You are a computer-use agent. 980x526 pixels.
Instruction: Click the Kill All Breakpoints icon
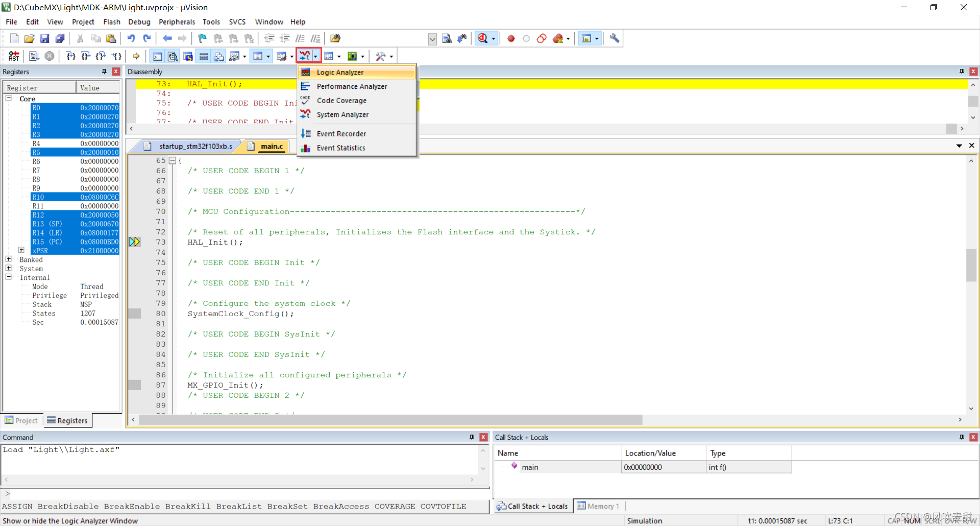click(558, 38)
